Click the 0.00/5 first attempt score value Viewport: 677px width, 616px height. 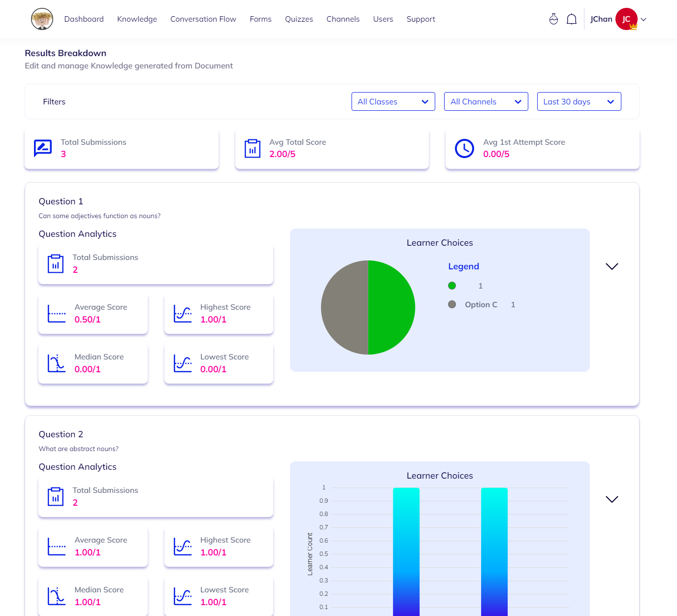pyautogui.click(x=496, y=154)
